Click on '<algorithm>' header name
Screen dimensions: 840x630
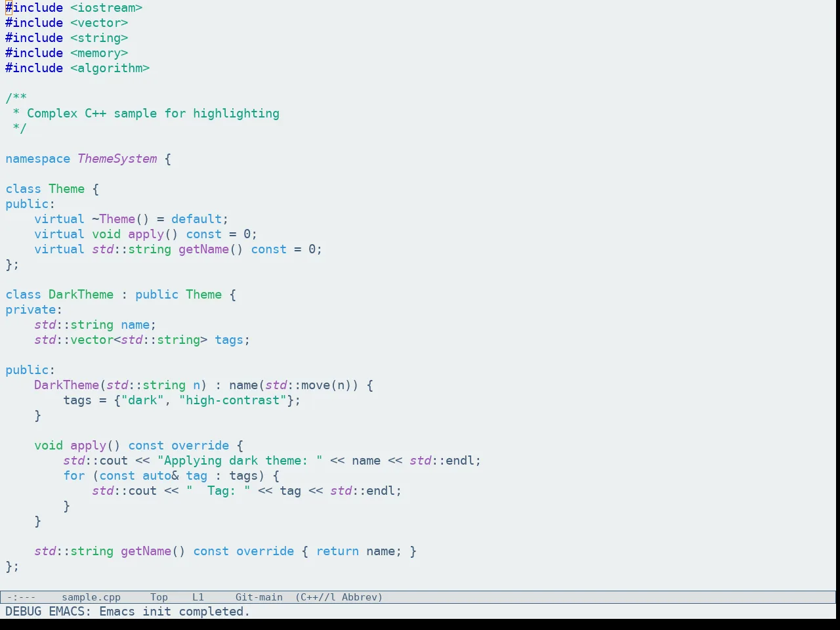110,68
